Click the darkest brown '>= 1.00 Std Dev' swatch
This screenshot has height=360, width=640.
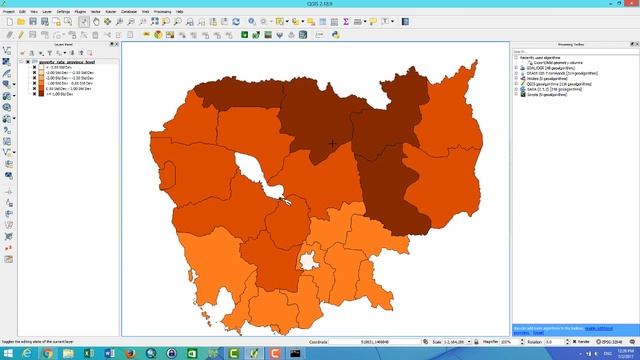click(41, 94)
